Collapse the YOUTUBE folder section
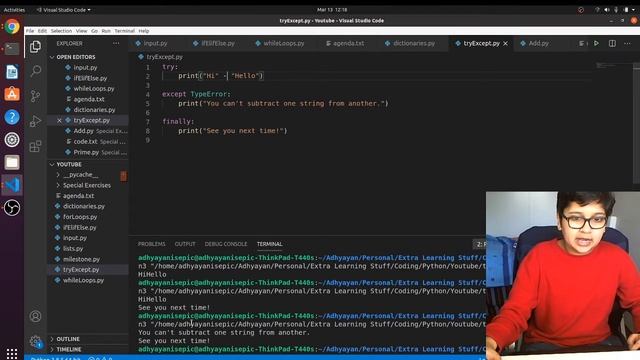640x360 pixels. point(69,164)
